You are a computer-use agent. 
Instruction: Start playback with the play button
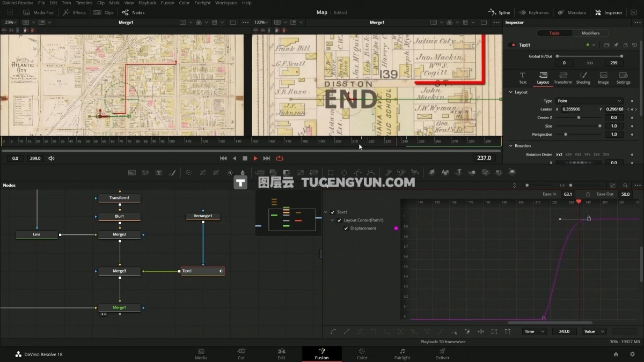pos(255,158)
